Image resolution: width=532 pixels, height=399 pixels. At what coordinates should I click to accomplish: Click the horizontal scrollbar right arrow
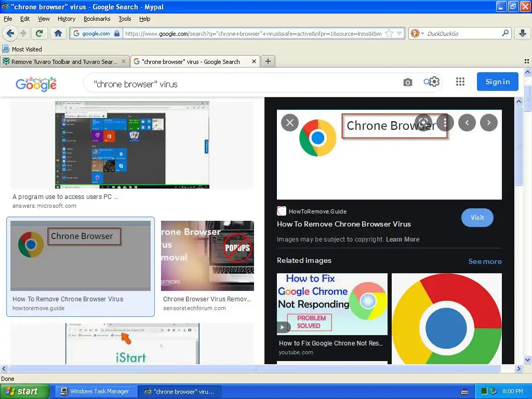(518, 368)
